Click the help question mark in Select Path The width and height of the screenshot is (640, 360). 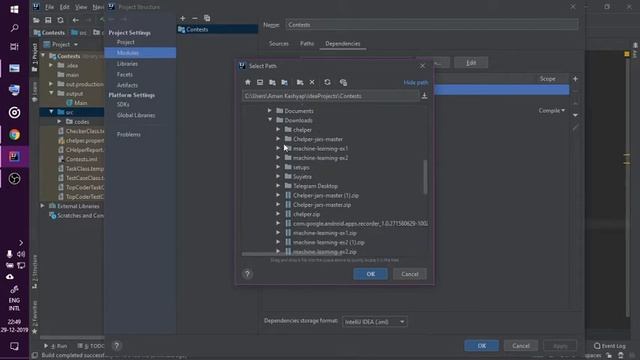pyautogui.click(x=247, y=274)
